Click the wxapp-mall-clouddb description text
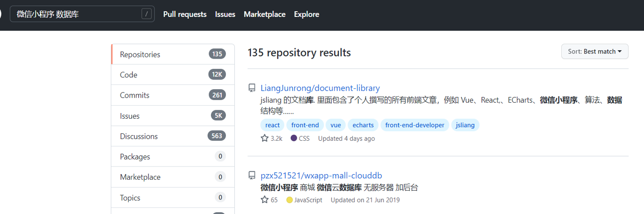The width and height of the screenshot is (644, 214). coord(339,188)
